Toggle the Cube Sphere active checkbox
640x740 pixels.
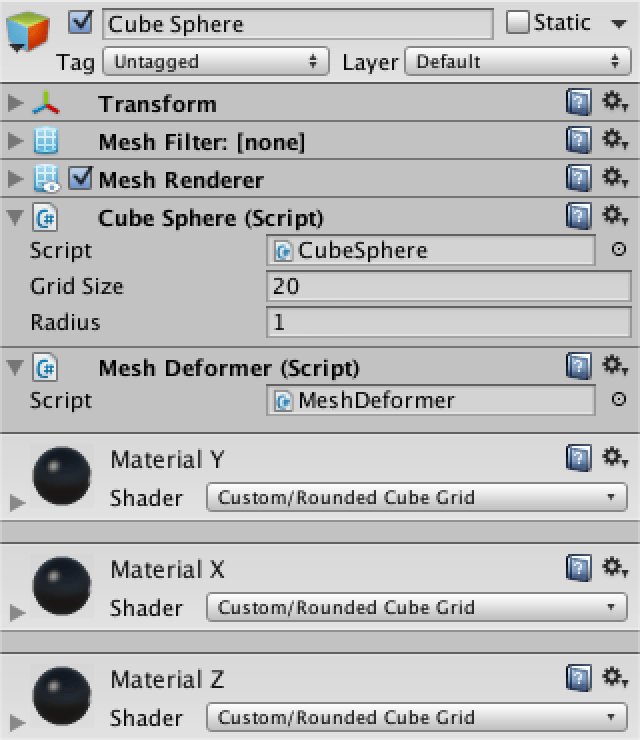pyautogui.click(x=80, y=22)
